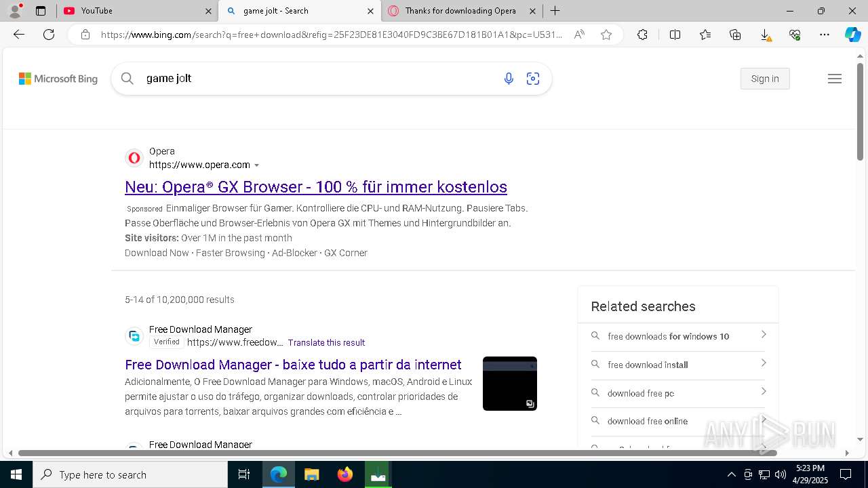Open the Extensions puzzle icon
This screenshot has height=488, width=868.
pos(642,35)
